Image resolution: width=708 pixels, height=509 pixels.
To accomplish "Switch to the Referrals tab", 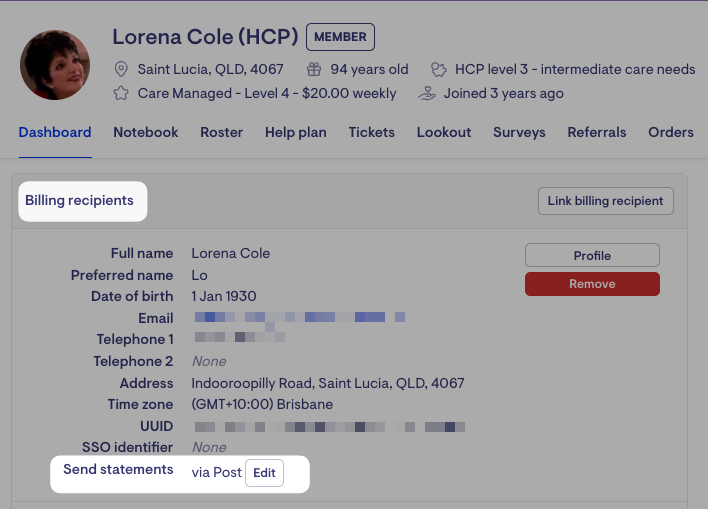I will [x=596, y=132].
